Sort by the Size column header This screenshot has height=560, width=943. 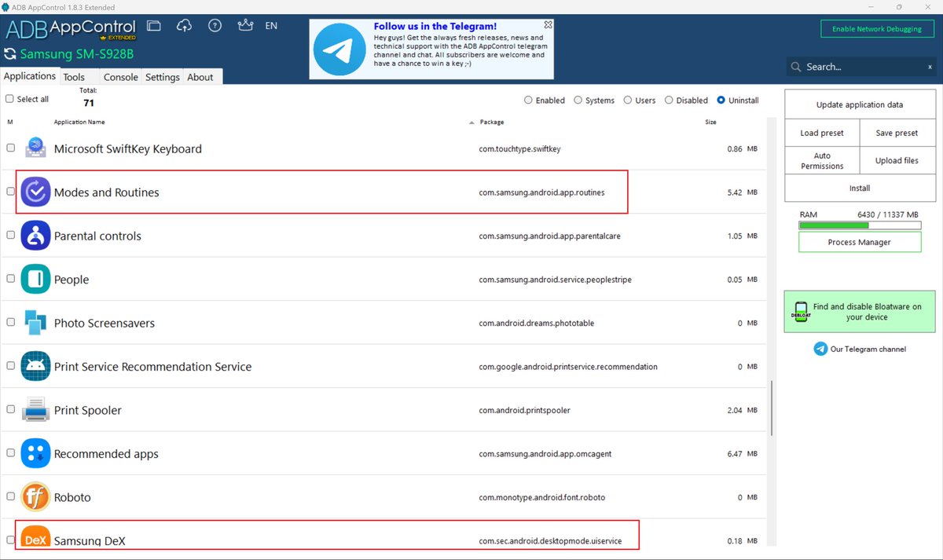point(710,122)
